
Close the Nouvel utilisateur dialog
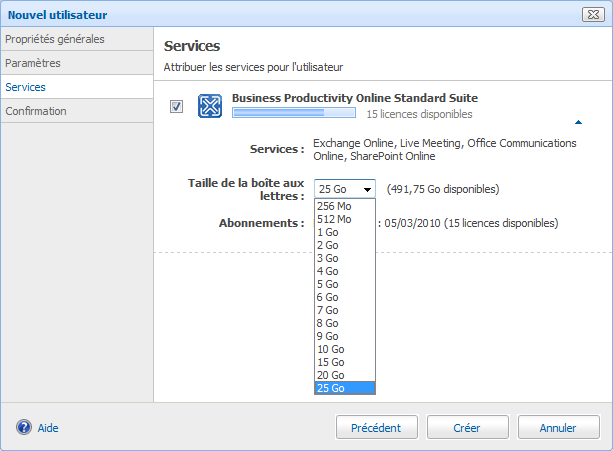[x=594, y=14]
